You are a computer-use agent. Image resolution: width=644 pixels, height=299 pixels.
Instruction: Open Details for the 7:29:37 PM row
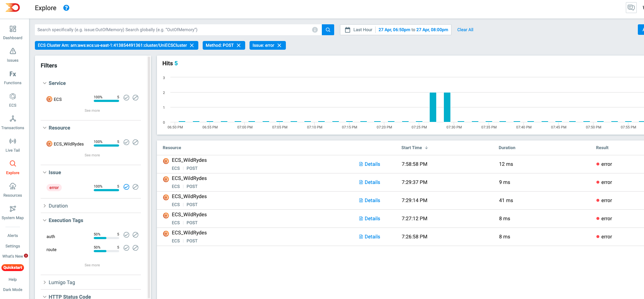(369, 182)
